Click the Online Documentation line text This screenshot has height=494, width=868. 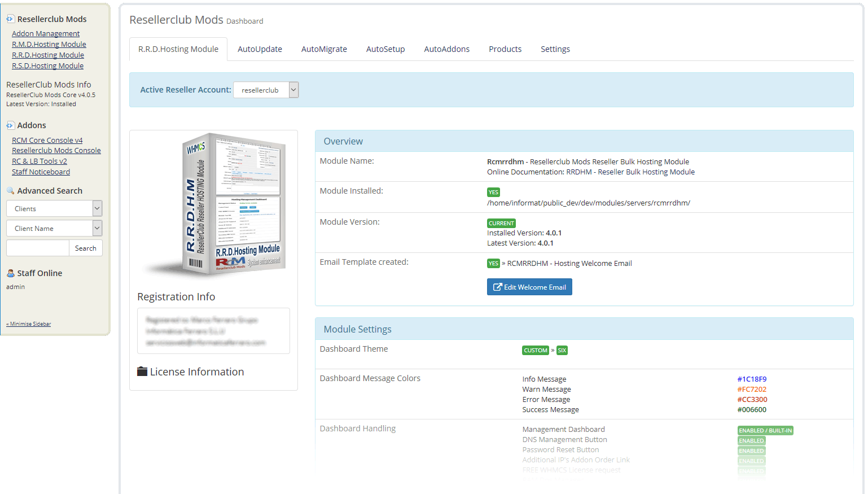[x=591, y=172]
